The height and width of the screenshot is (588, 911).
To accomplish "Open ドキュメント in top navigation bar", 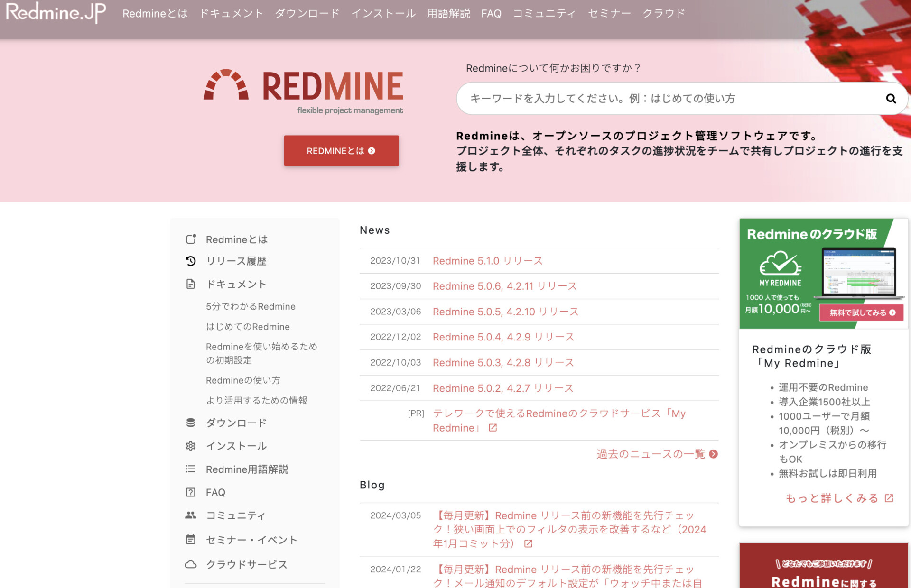I will 231,13.
